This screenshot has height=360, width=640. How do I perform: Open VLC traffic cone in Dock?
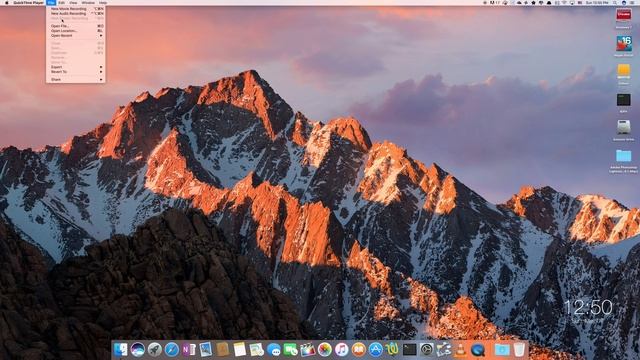(460, 350)
